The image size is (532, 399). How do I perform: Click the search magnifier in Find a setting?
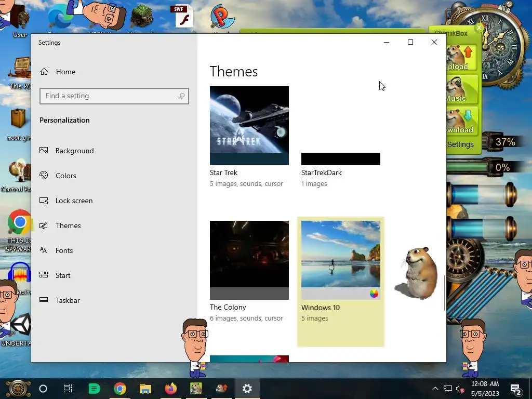181,96
